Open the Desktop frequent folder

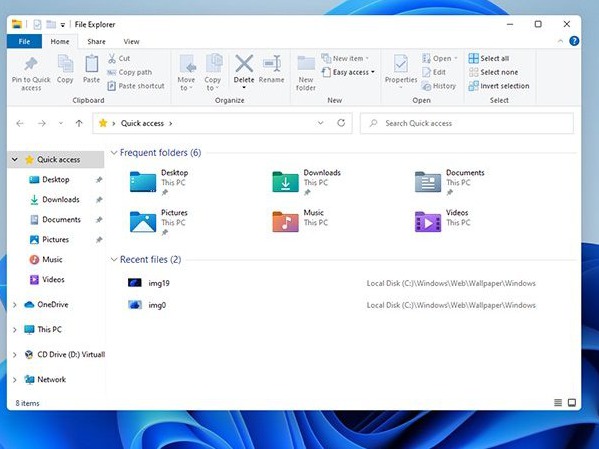point(159,182)
